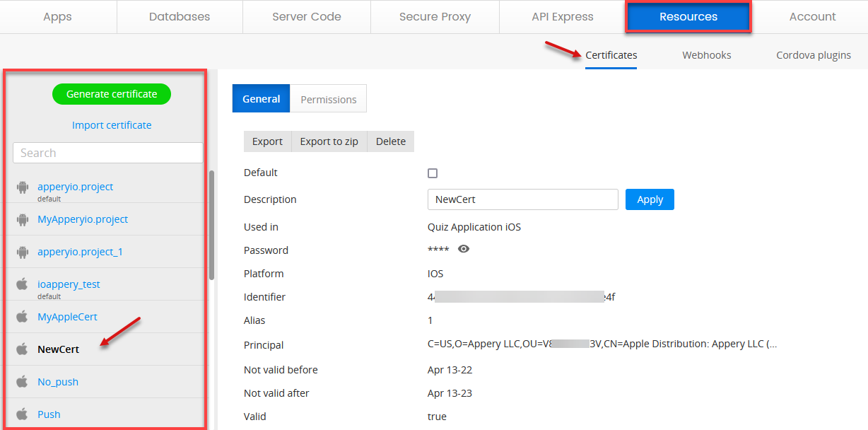
Task: Select MyAppleCert certificate
Action: [x=67, y=317]
